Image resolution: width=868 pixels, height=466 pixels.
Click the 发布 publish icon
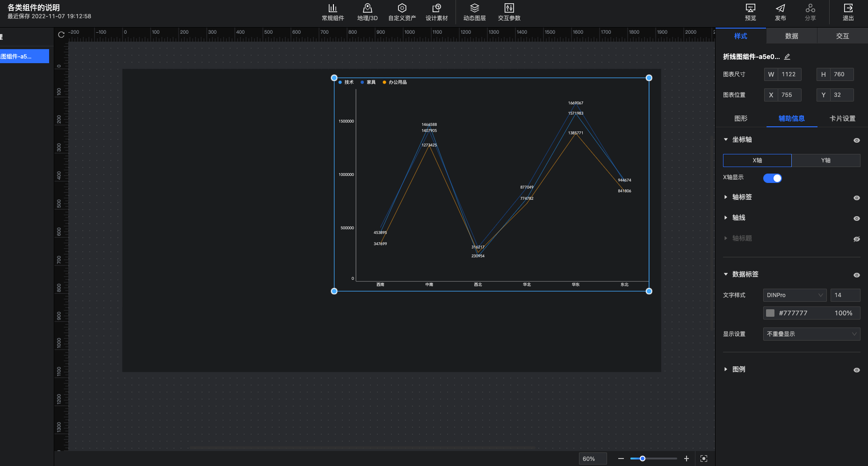(780, 8)
